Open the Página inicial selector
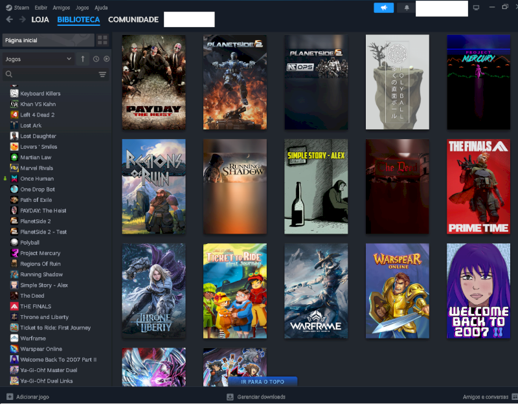The width and height of the screenshot is (518, 420). click(x=48, y=40)
